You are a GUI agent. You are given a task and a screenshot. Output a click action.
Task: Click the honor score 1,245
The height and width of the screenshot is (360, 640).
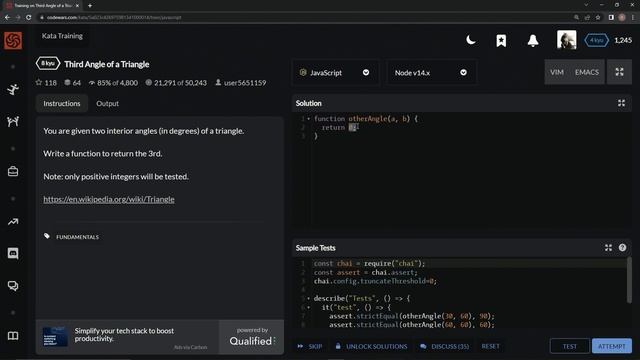point(623,40)
